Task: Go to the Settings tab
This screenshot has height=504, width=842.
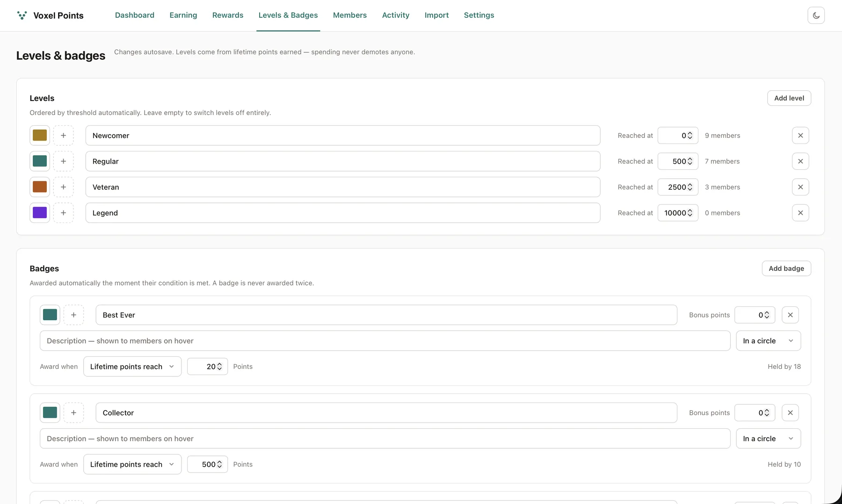Action: point(479,15)
